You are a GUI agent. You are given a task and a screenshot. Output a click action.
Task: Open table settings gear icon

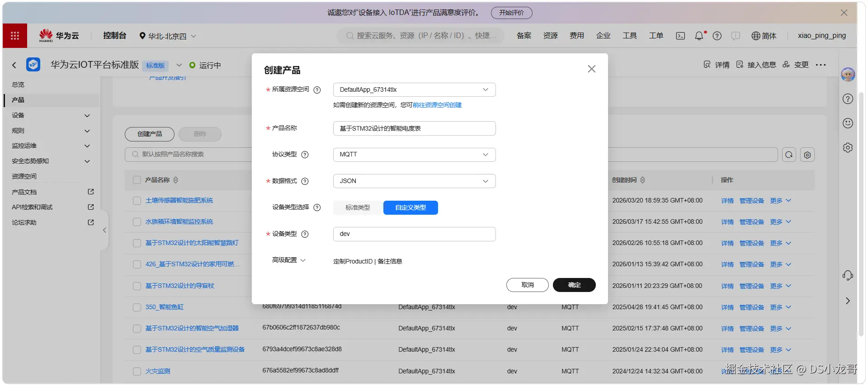807,155
